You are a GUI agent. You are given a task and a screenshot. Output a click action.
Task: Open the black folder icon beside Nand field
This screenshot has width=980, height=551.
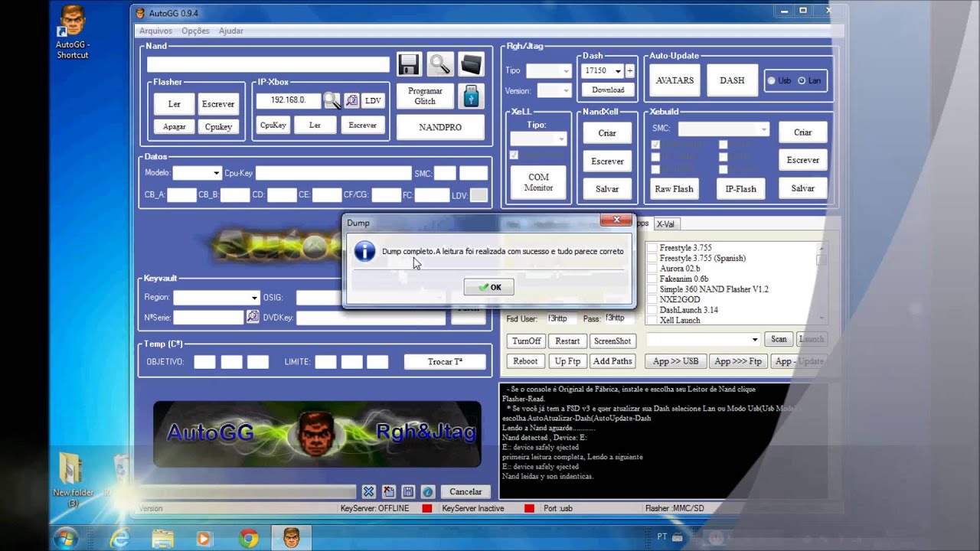click(471, 64)
